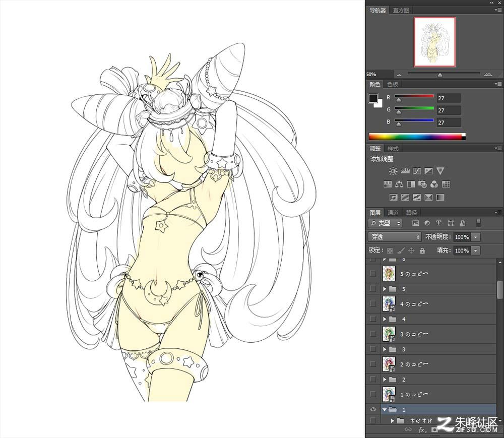Show group 4 visibility box

373,319
